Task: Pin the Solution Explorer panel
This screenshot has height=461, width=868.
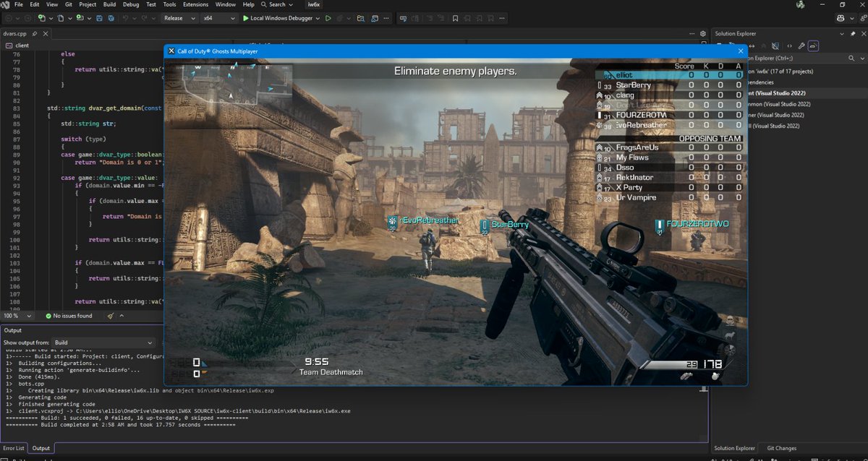Action: tap(853, 33)
